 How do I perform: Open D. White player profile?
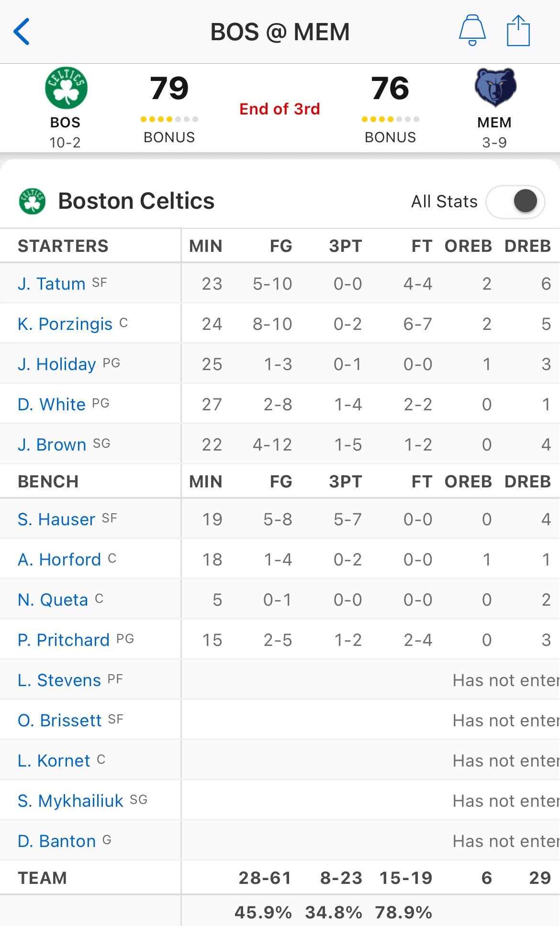tap(52, 404)
